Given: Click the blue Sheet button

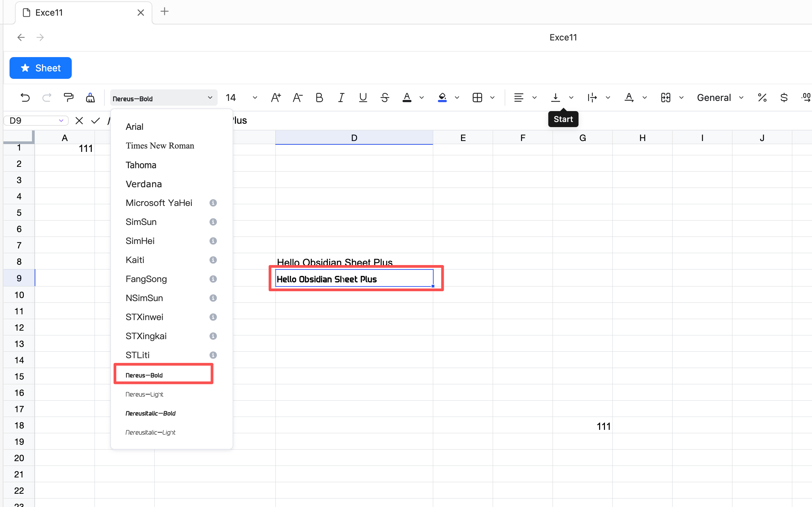Looking at the screenshot, I should [x=40, y=68].
